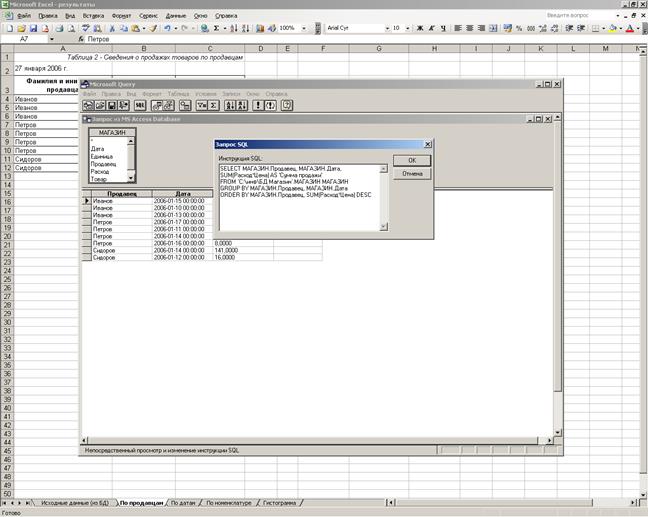Click the Paste icon in Excel toolbar
Viewport: 648px width, 517px height.
pos(136,28)
